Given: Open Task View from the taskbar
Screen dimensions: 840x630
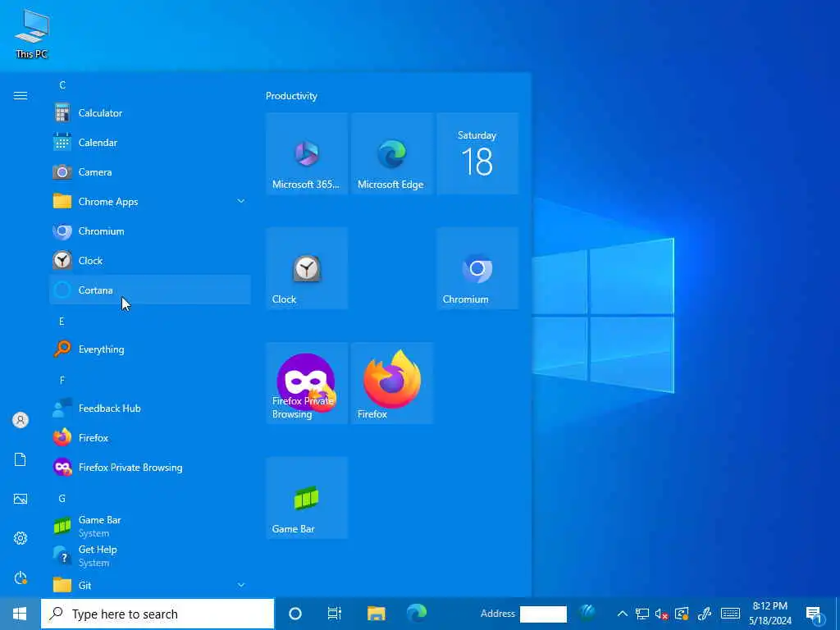Looking at the screenshot, I should click(x=335, y=614).
